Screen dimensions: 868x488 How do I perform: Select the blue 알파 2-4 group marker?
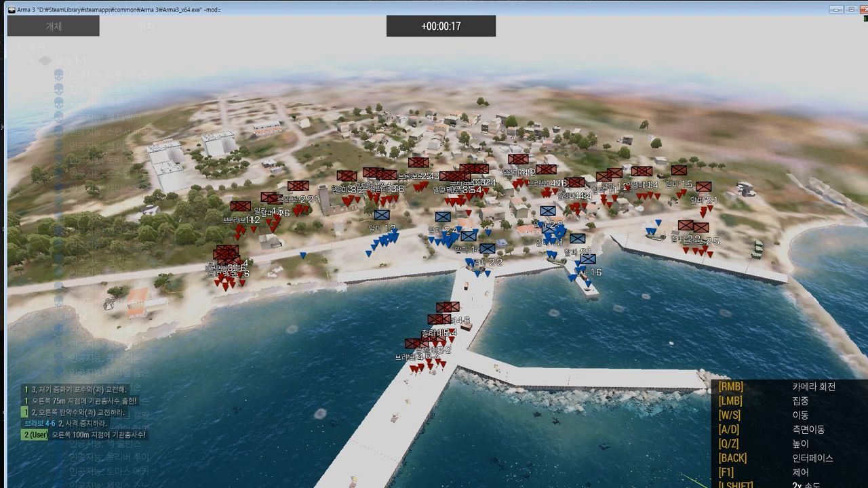pyautogui.click(x=443, y=217)
